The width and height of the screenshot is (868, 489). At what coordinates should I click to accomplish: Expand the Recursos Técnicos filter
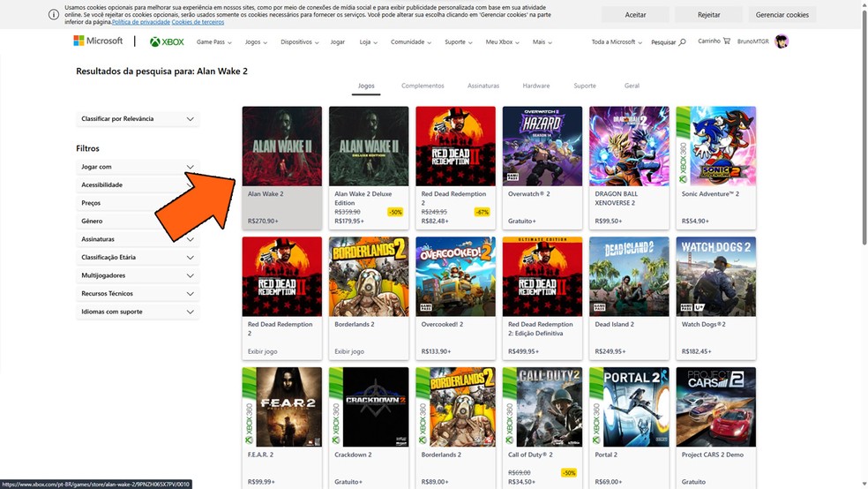pos(138,294)
